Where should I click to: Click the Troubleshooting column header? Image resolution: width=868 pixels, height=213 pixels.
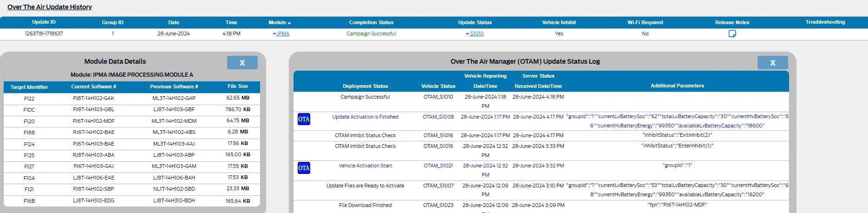click(825, 22)
